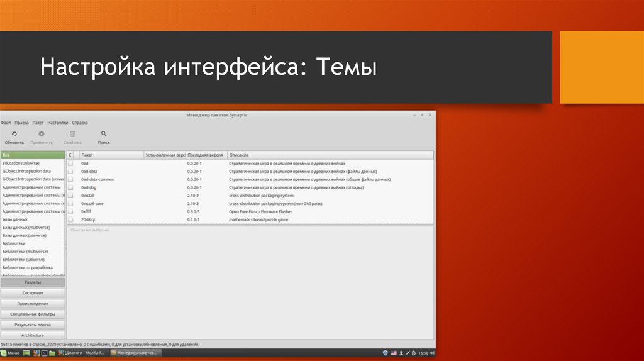Open the Правка menu
This screenshot has width=644, height=361.
click(22, 123)
